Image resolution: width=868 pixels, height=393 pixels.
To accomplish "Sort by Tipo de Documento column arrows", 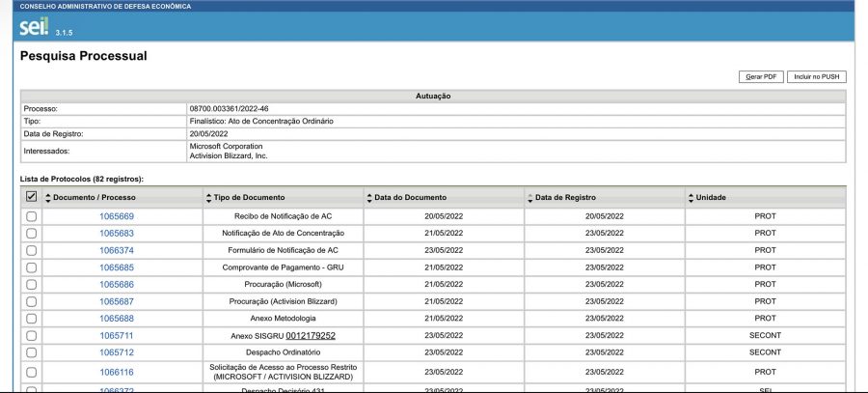I will tap(208, 198).
